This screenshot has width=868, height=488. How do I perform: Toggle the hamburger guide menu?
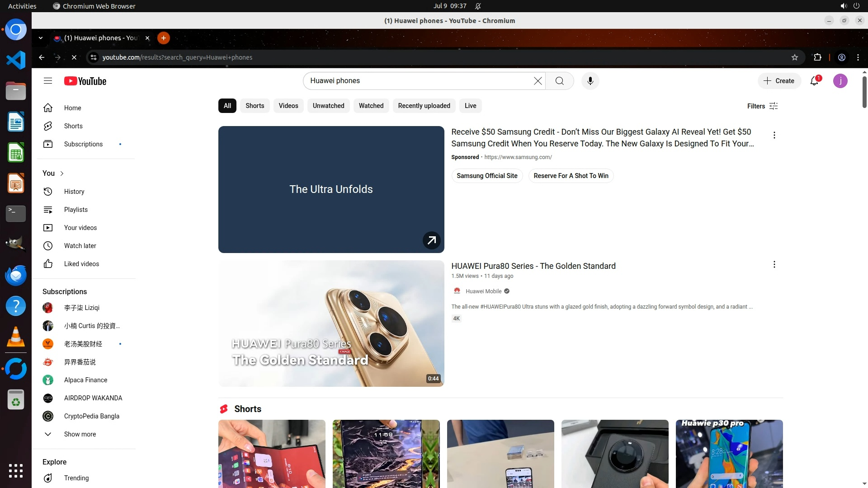[48, 81]
